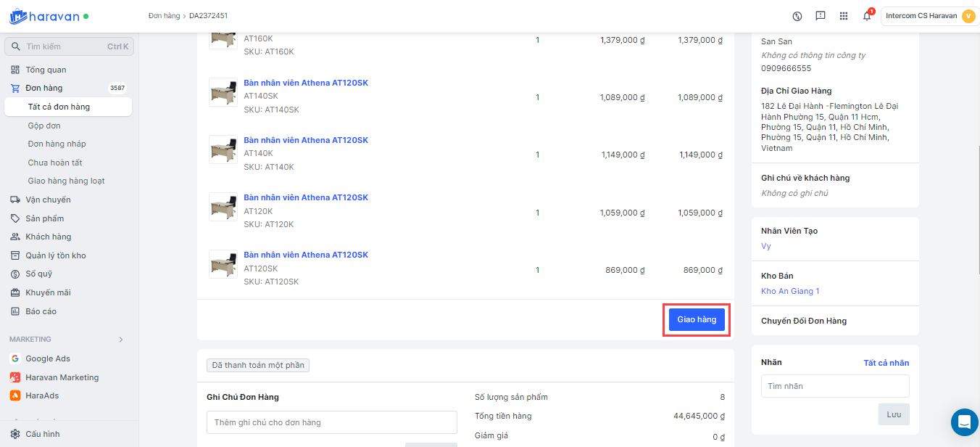Viewport: 980px width, 447px height.
Task: Open the feedback message icon in header
Action: tap(821, 16)
